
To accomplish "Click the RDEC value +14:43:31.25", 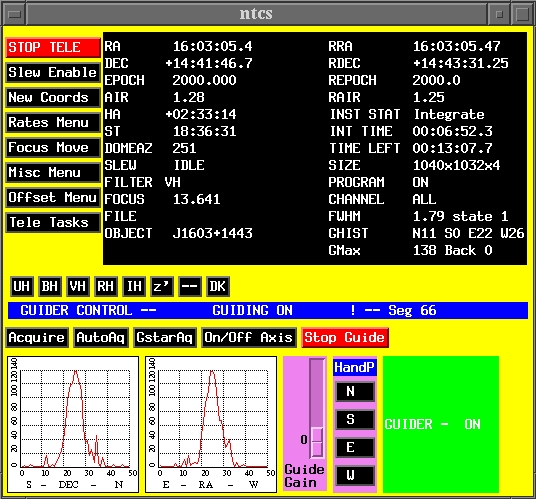I will [x=460, y=63].
